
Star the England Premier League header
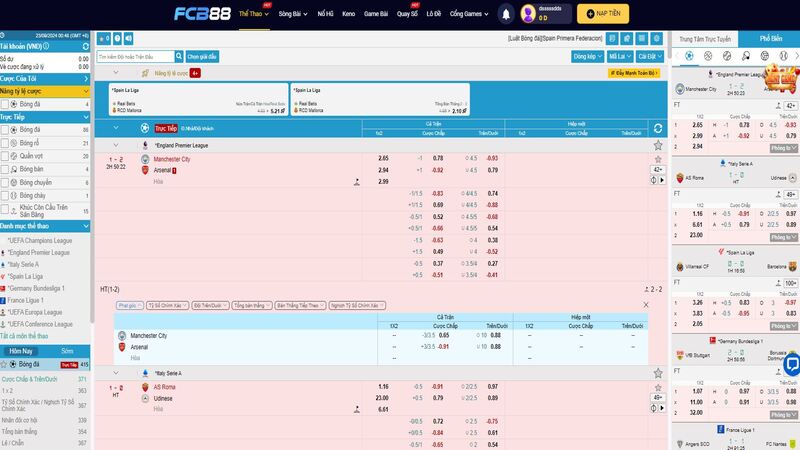[658, 145]
